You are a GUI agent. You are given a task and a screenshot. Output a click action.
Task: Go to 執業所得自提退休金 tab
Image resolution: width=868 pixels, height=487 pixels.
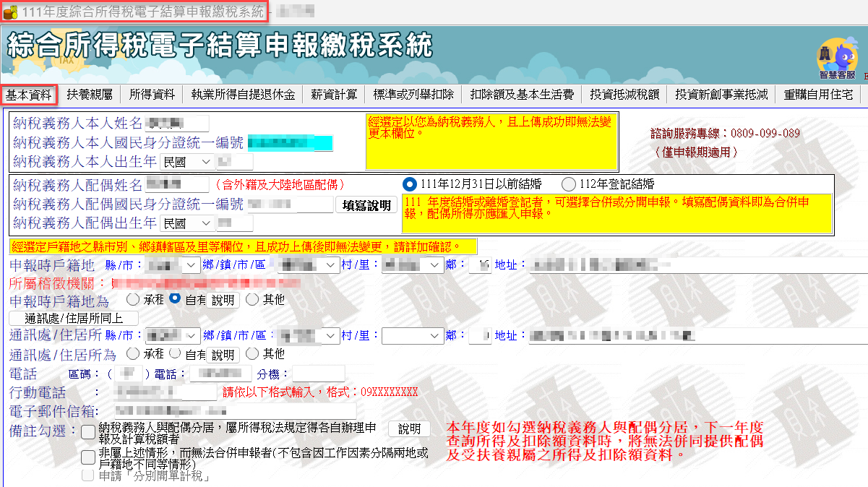click(x=243, y=95)
